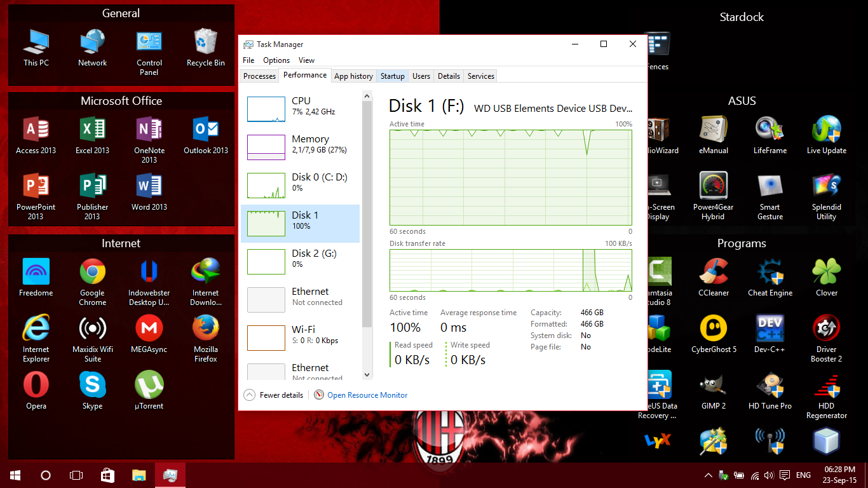Select the Dev-C++ desktop icon

[770, 334]
